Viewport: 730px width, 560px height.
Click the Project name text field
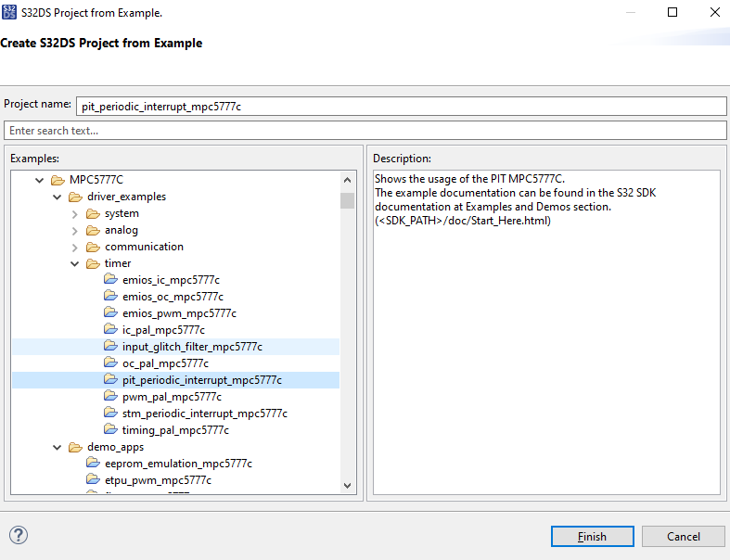[401, 107]
